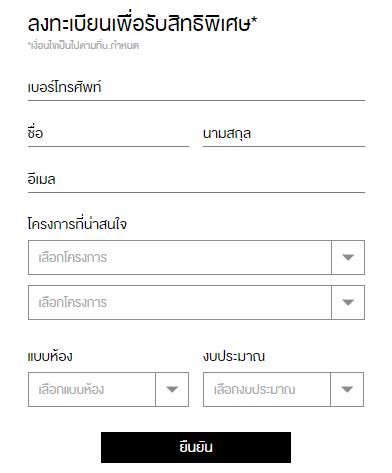The height and width of the screenshot is (473, 392).
Task: Click the black ยืนยัน confirm button
Action: (196, 447)
